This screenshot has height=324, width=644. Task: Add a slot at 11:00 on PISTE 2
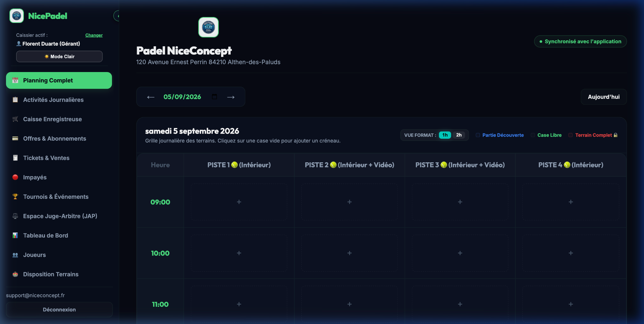coord(349,304)
